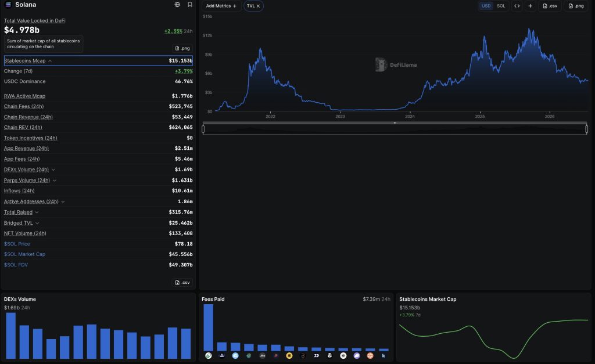Expand the Perps Volume (24h) chevron
The image size is (595, 364).
coord(54,181)
